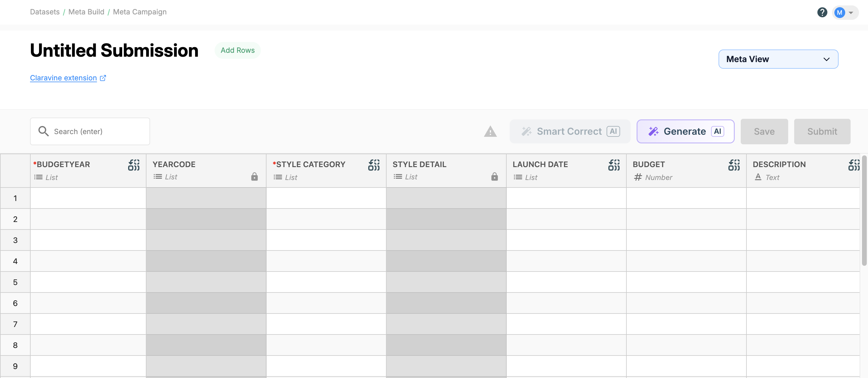The width and height of the screenshot is (868, 378).
Task: Click the LAUNCH DATE column fill icon
Action: coord(614,165)
